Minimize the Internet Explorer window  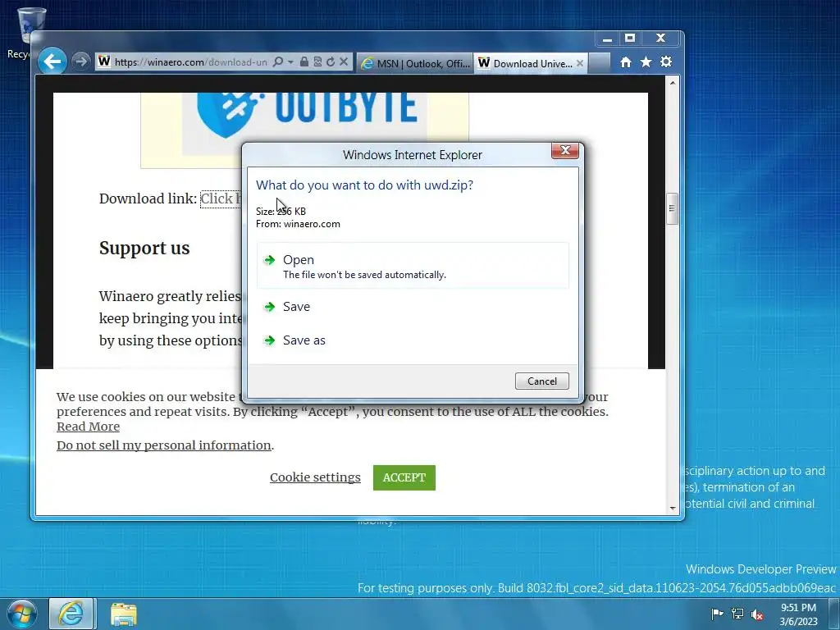607,39
